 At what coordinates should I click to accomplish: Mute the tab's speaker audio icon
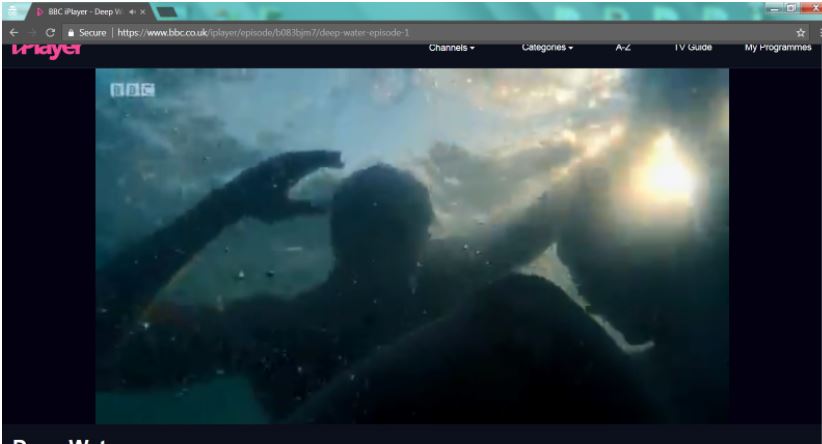133,12
